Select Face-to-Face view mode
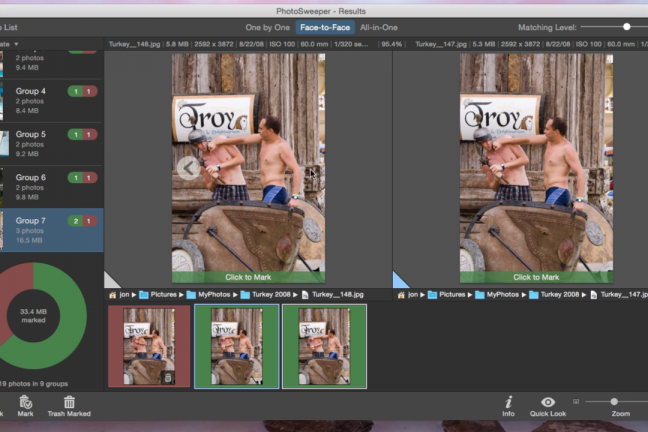 (325, 28)
